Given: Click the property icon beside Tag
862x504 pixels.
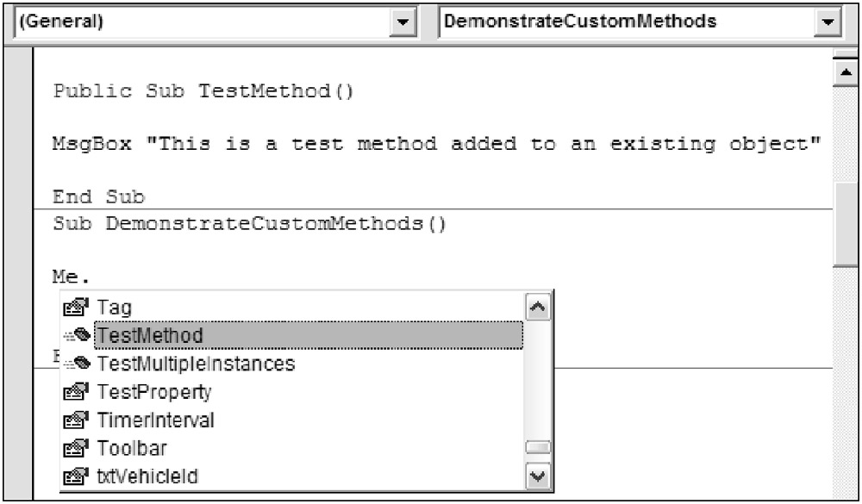Looking at the screenshot, I should (77, 308).
